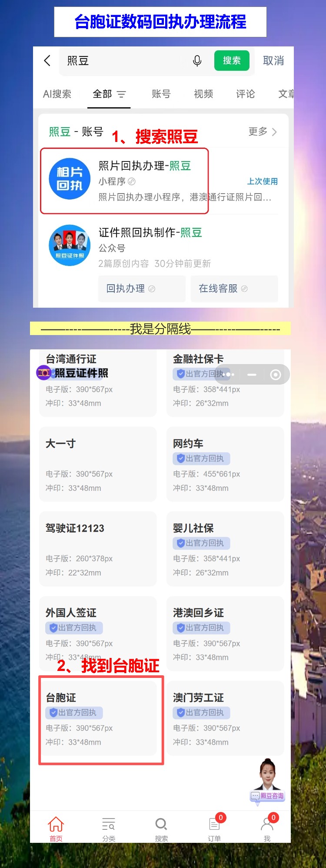Screen dimensions: 326x868
Task: Click 出官方回执 badge under 婴儿社保
Action: pyautogui.click(x=202, y=543)
